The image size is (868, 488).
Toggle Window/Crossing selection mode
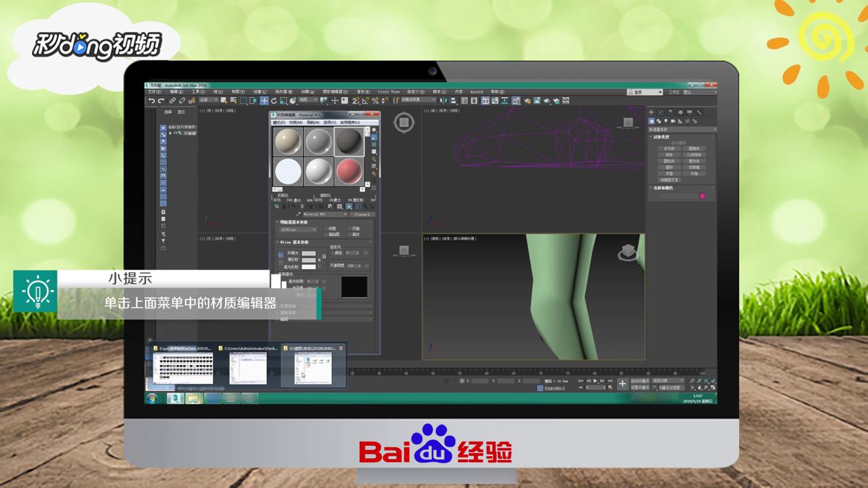253,100
